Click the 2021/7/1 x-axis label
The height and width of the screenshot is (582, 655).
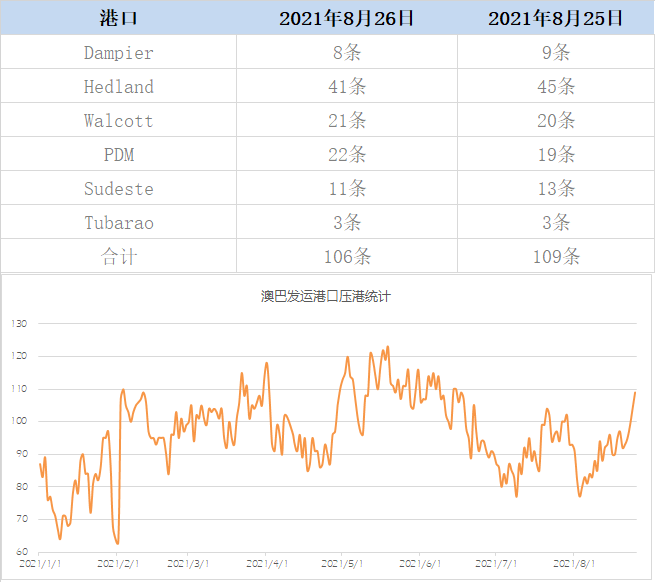[496, 564]
